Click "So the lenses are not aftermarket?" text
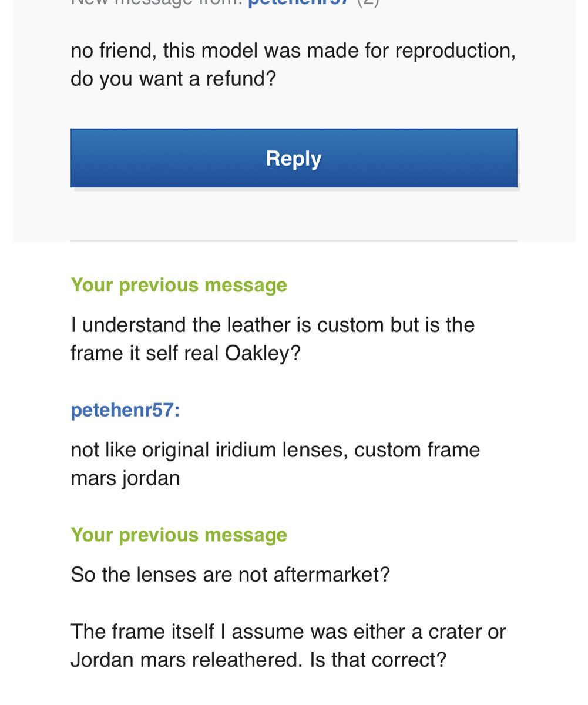The width and height of the screenshot is (588, 705). pyautogui.click(x=230, y=574)
